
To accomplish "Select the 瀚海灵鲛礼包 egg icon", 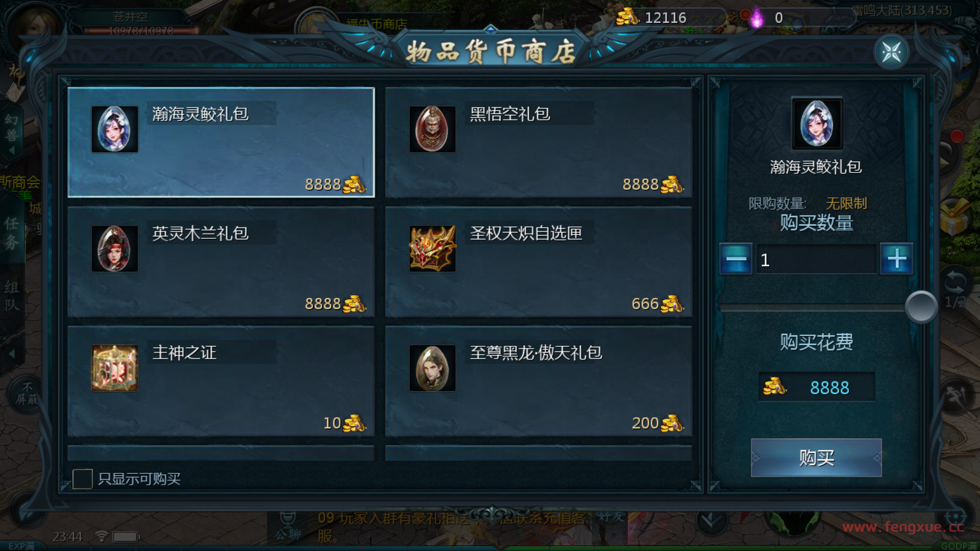I will coord(115,129).
